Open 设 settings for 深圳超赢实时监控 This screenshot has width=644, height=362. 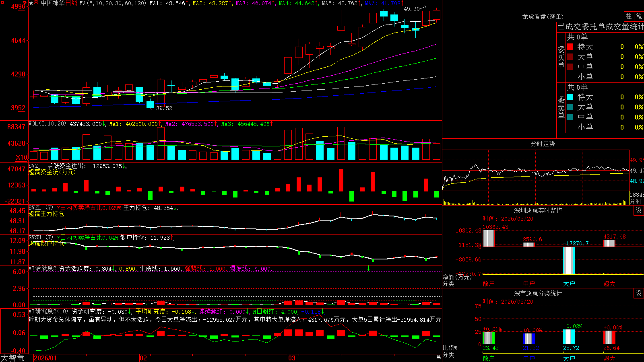[639, 210]
